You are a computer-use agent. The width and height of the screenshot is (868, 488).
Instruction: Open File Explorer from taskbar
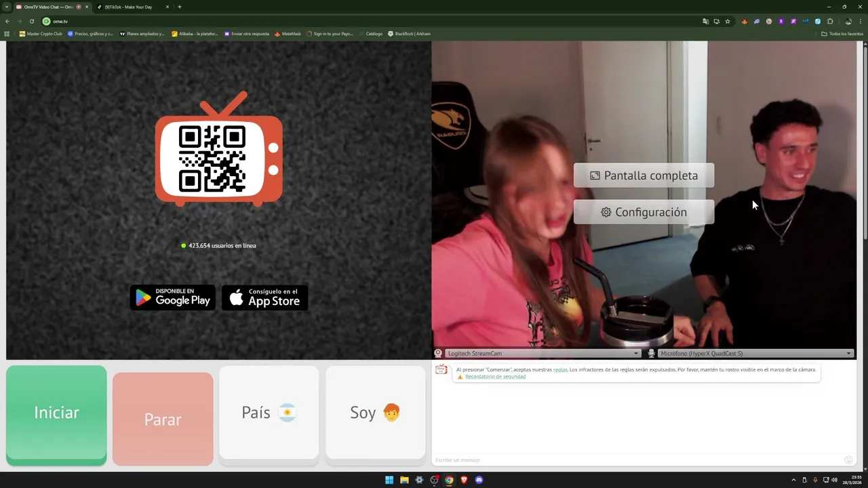pos(404,480)
